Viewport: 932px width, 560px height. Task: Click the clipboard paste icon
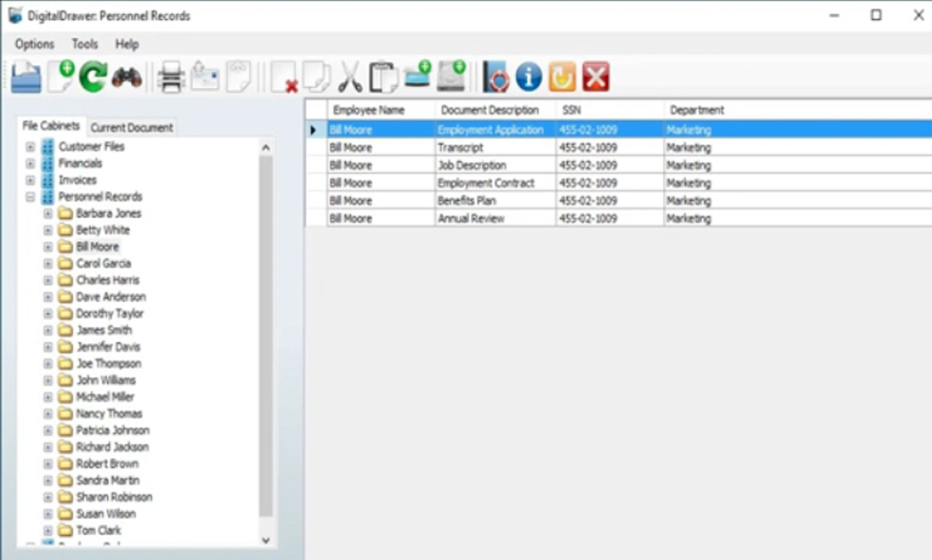tap(383, 77)
